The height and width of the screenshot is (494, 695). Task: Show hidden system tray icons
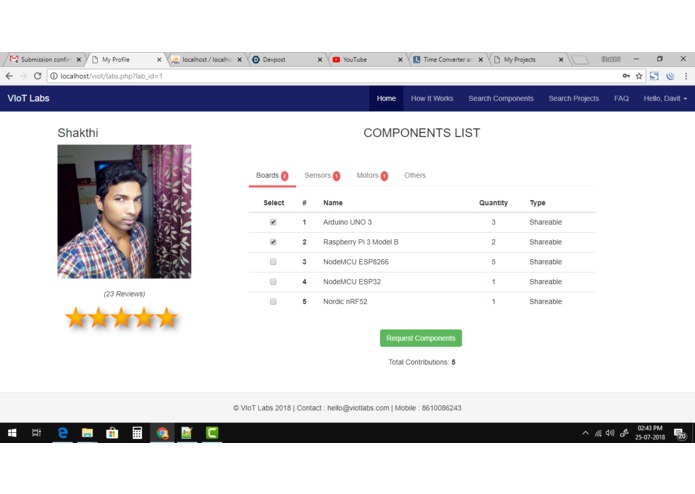pos(586,433)
